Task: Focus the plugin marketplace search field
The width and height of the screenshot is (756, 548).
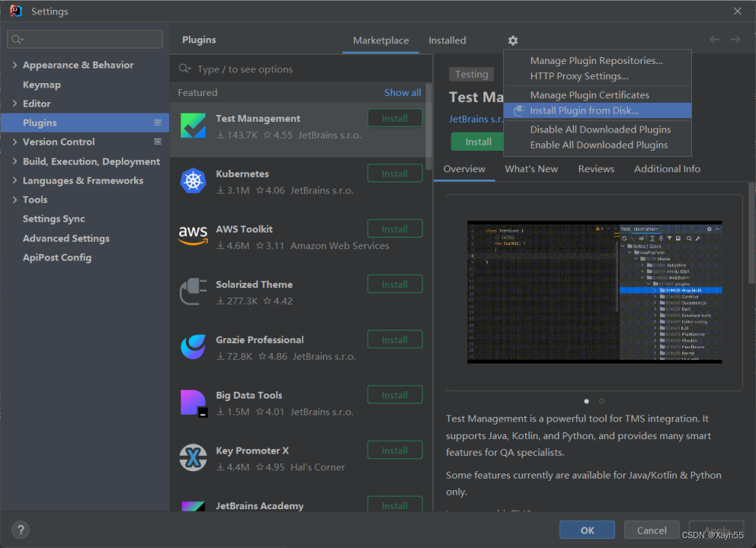Action: pyautogui.click(x=301, y=69)
